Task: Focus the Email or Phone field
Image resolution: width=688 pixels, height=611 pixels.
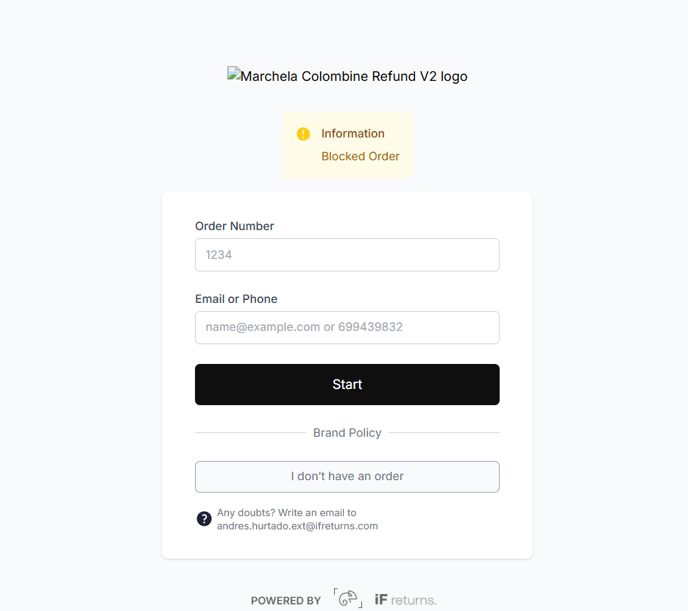Action: pyautogui.click(x=347, y=328)
